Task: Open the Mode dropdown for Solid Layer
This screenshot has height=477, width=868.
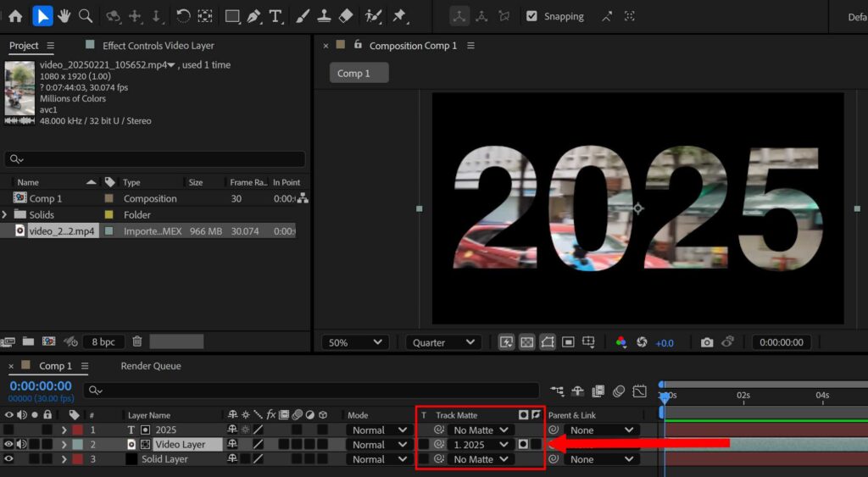Action: point(379,459)
